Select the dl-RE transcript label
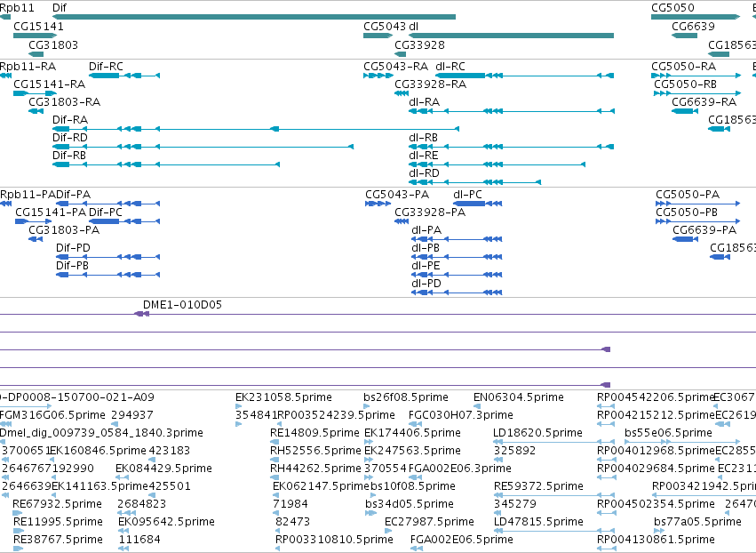The image size is (756, 553). (x=424, y=156)
